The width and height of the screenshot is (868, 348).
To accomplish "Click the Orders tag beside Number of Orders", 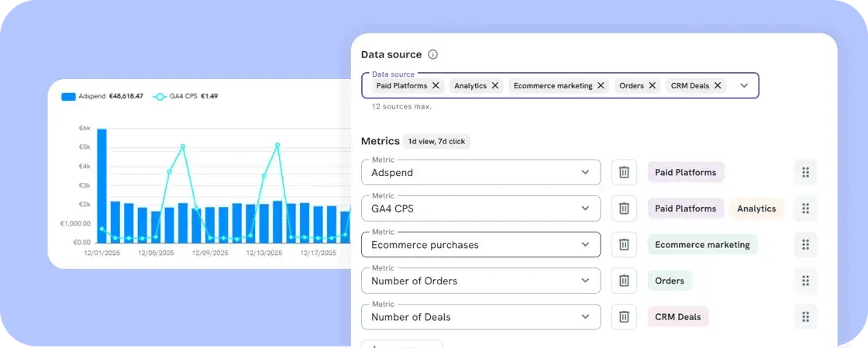I will [x=670, y=281].
